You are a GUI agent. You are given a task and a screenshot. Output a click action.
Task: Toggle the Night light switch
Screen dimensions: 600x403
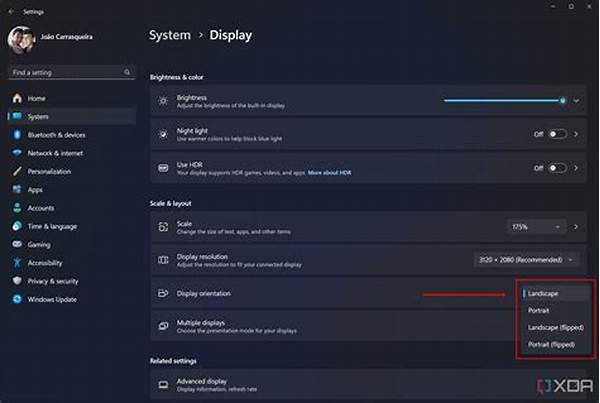point(556,133)
